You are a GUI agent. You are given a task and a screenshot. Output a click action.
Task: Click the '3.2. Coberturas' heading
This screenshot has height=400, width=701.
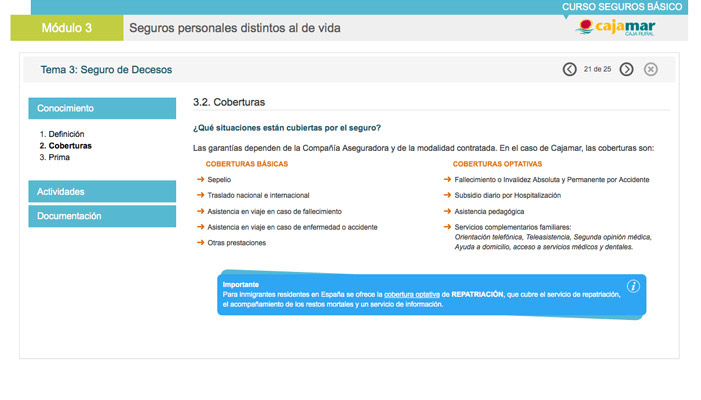click(x=229, y=102)
